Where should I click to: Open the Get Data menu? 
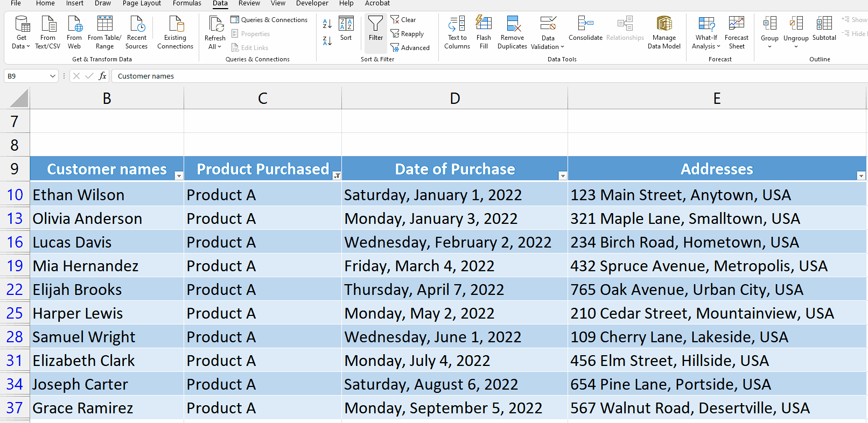coord(22,32)
